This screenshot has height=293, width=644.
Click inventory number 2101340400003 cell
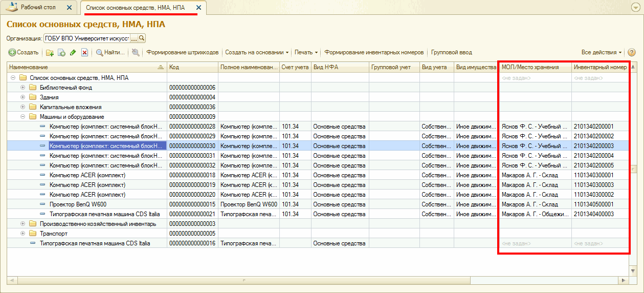coord(601,214)
